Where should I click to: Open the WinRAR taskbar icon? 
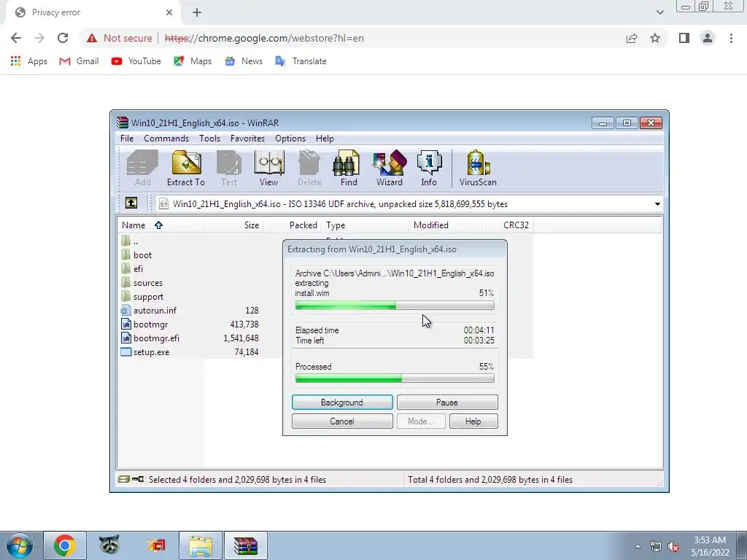(x=246, y=545)
